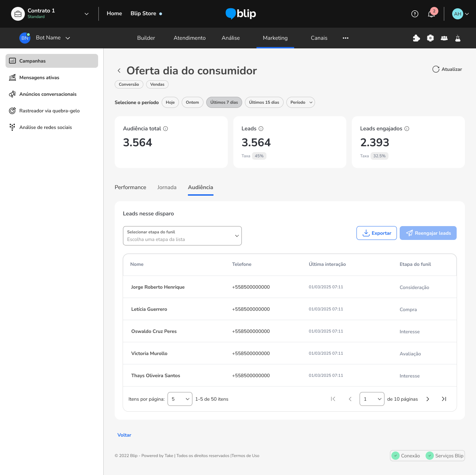The width and height of the screenshot is (476, 475).
Task: Select the Hoje period filter
Action: [x=170, y=102]
